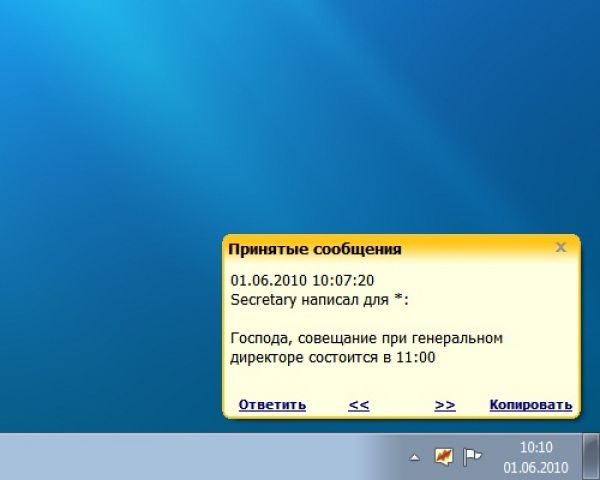This screenshot has width=600, height=480.
Task: Show hidden tray icons arrow
Action: pos(415,457)
